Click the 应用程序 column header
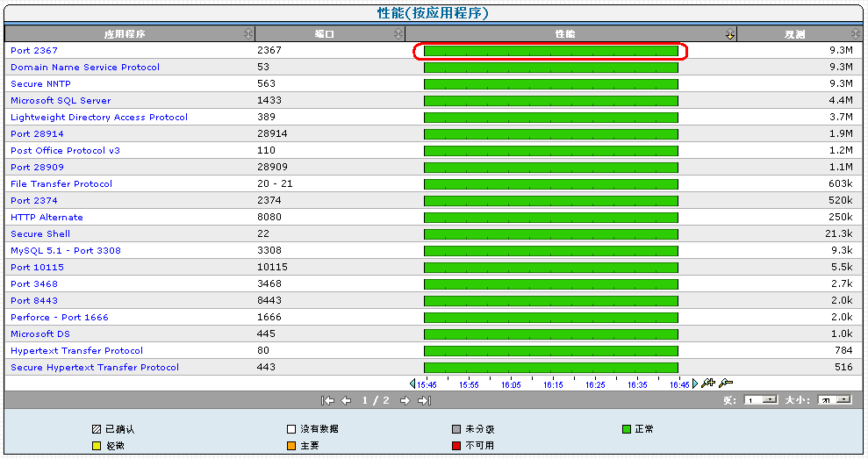Screen dimensions: 868x459 [130, 33]
